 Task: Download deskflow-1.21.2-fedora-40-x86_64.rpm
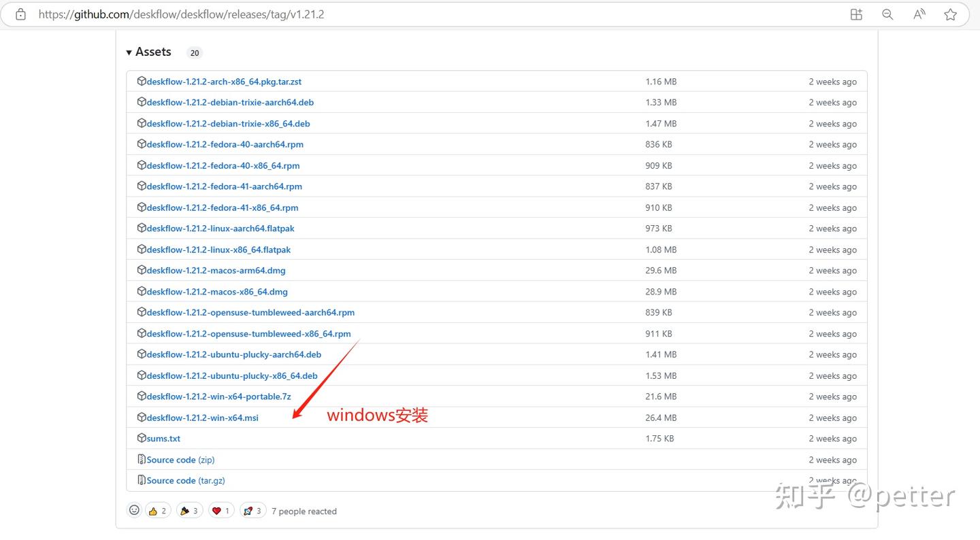pyautogui.click(x=223, y=165)
